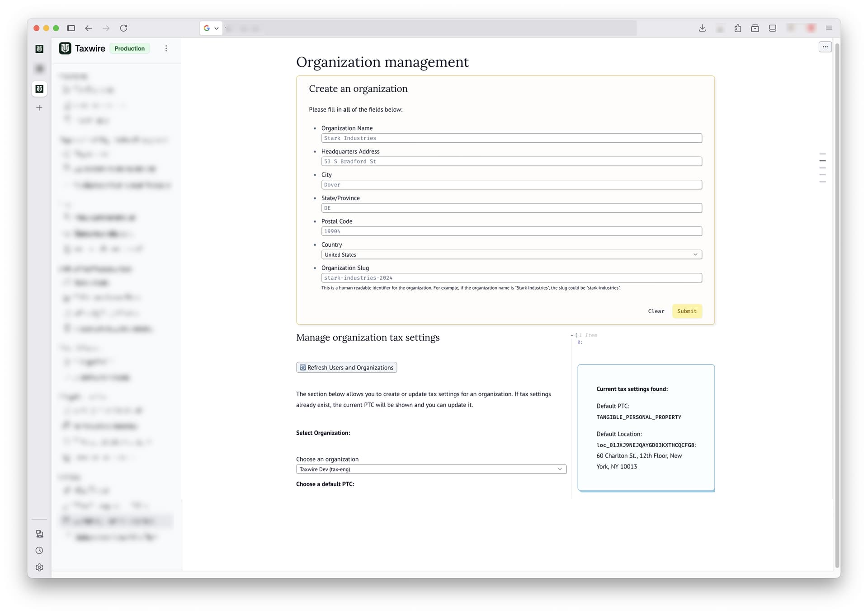Open the archive box icon in the toolbar
Screen dimensions: 868x614
(755, 28)
